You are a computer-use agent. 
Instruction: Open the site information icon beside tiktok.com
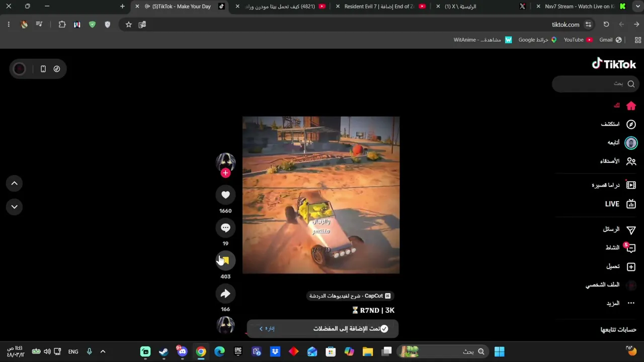coord(588,25)
